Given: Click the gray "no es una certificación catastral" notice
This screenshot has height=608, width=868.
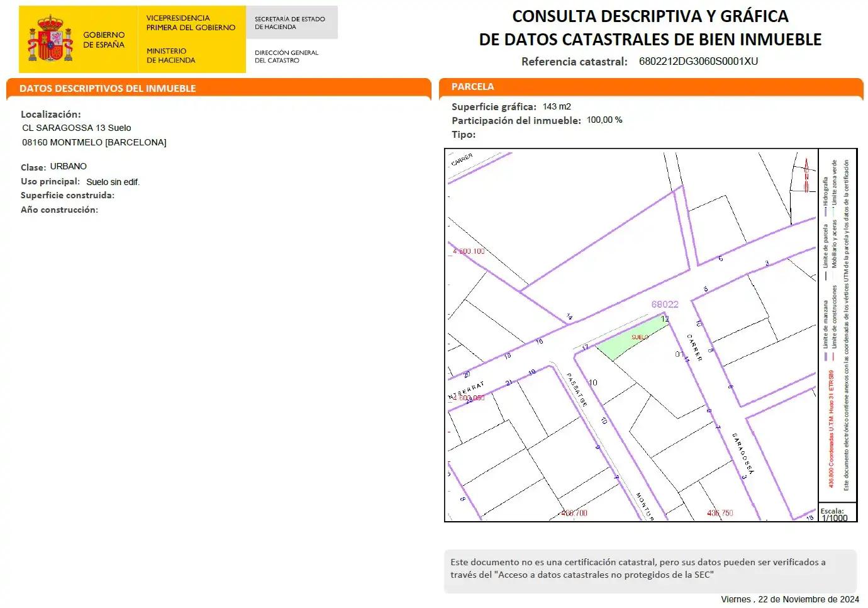Looking at the screenshot, I should coord(650,571).
